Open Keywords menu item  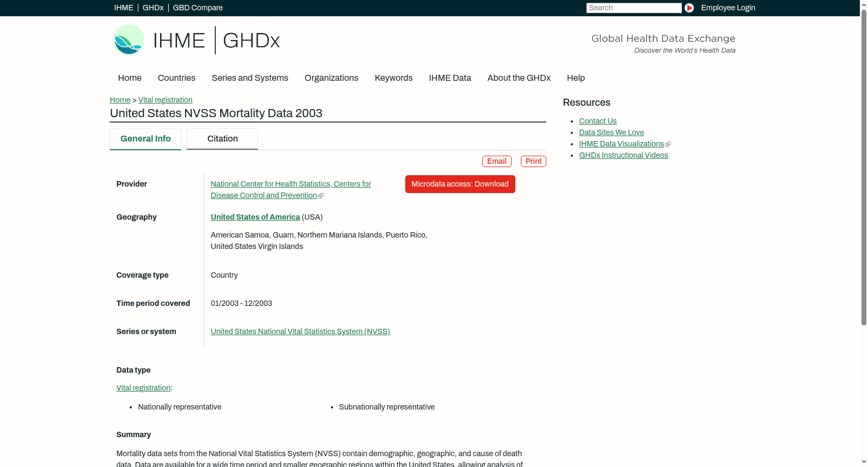pos(394,78)
